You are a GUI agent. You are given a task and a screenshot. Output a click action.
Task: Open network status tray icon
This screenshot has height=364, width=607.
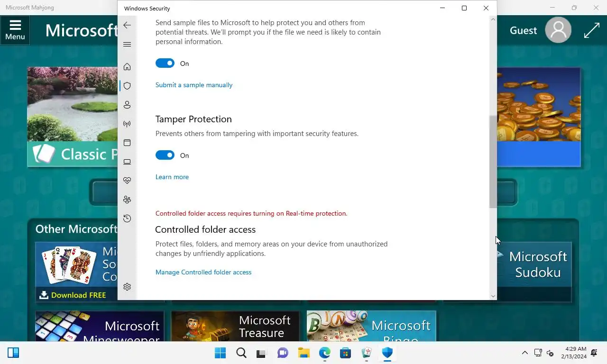coord(538,353)
